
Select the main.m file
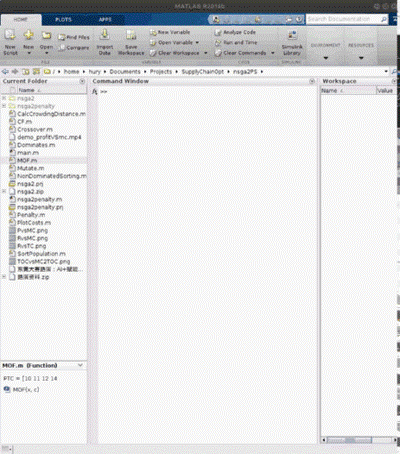coord(28,153)
